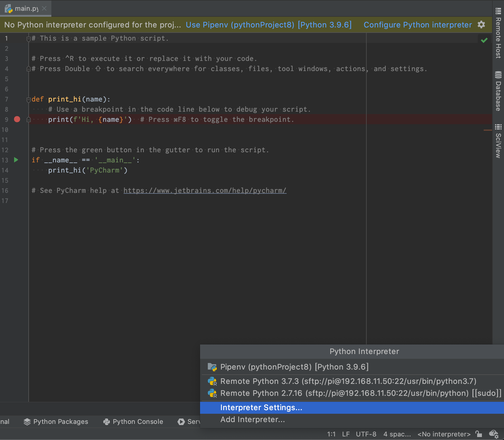Click the rightmost status bar icon beside the lock
The image size is (504, 440).
coord(494,434)
